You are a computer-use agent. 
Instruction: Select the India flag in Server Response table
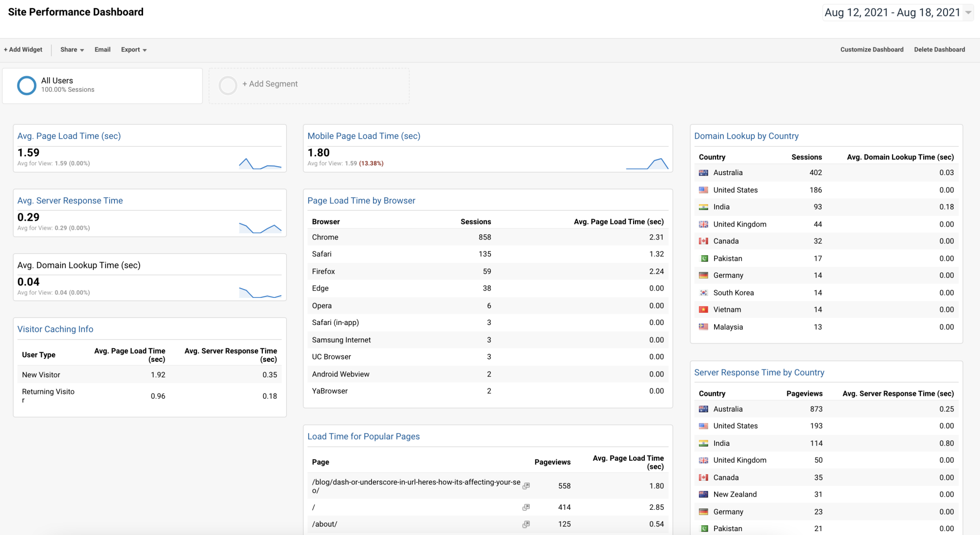(x=704, y=443)
